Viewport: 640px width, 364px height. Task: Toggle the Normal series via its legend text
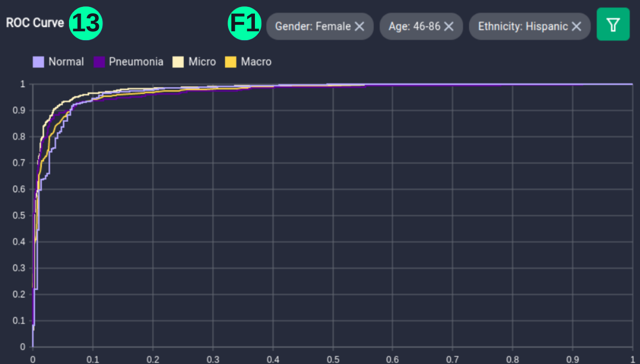pyautogui.click(x=66, y=62)
